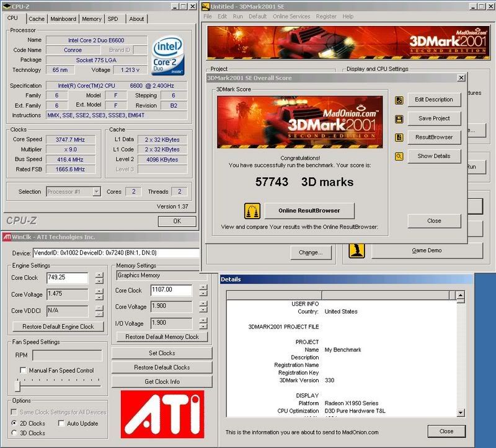Decrease engine Core Clock with down arrow

click(x=99, y=281)
